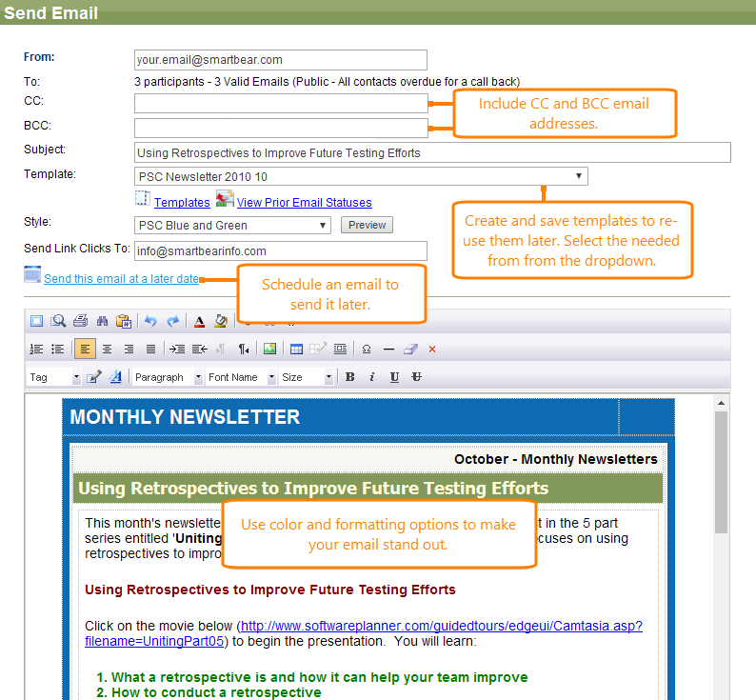This screenshot has height=700, width=756.
Task: Insert special character with Omega icon
Action: (x=367, y=350)
